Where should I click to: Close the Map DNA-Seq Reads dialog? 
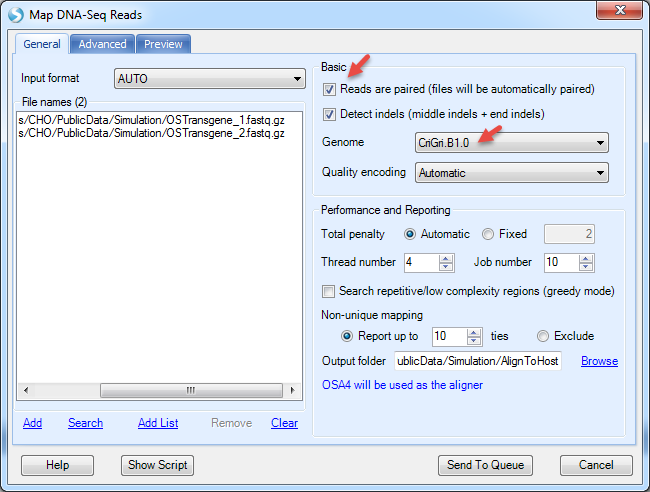[x=619, y=10]
